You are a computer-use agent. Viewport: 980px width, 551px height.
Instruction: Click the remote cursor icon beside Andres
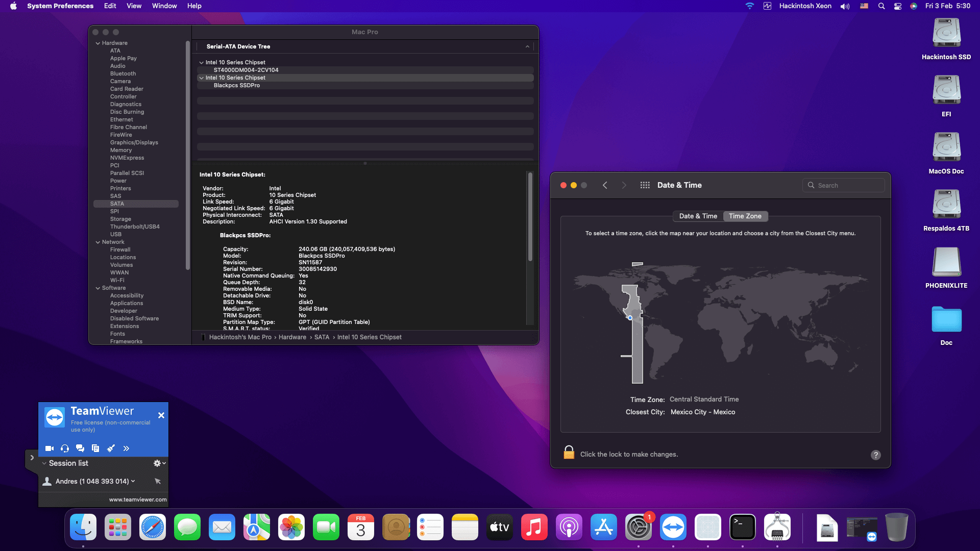pyautogui.click(x=158, y=481)
